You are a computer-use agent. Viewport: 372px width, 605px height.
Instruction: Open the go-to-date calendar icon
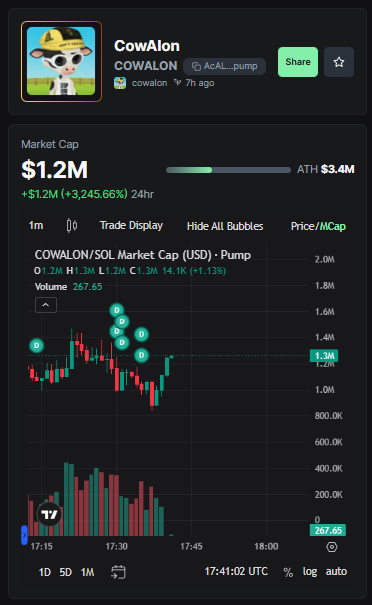tap(118, 572)
